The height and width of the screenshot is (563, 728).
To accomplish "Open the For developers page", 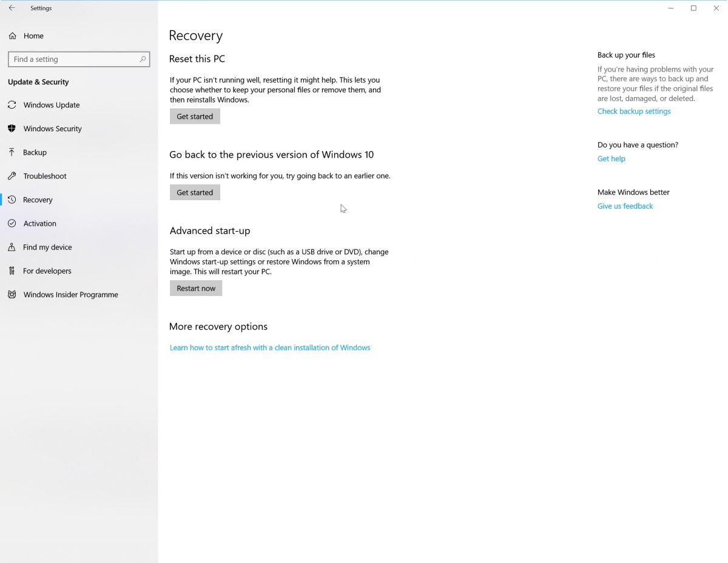I will click(x=79, y=271).
